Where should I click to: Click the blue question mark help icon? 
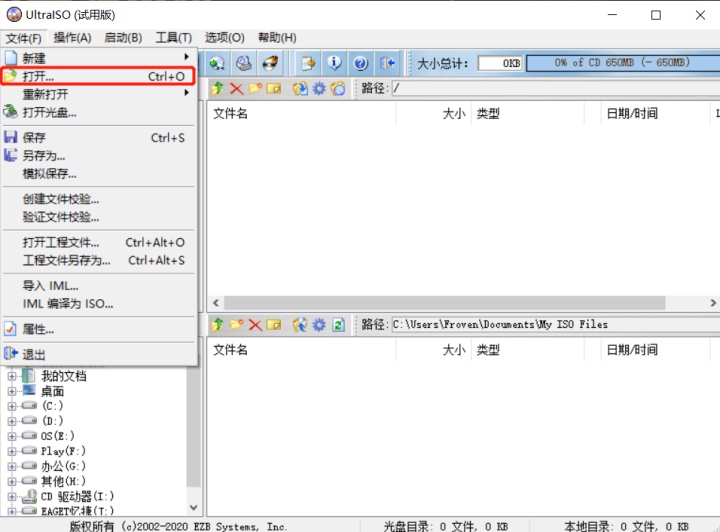coord(361,62)
